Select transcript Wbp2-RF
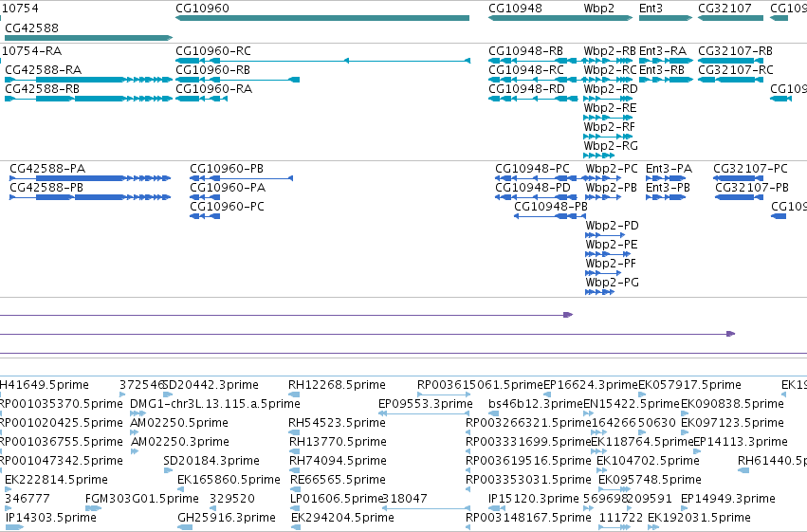The height and width of the screenshot is (532, 807). 610,127
